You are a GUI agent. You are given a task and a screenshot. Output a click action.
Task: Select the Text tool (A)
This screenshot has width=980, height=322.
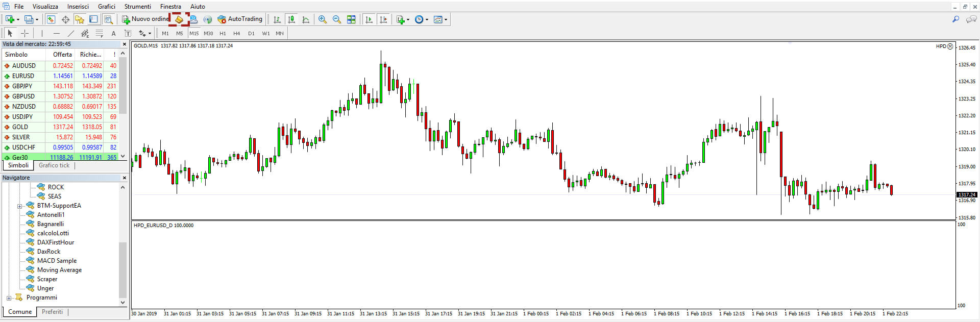pyautogui.click(x=113, y=33)
